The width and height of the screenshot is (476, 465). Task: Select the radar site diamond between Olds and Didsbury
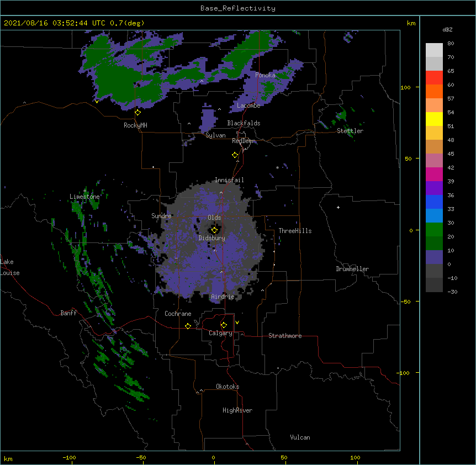[x=214, y=230]
